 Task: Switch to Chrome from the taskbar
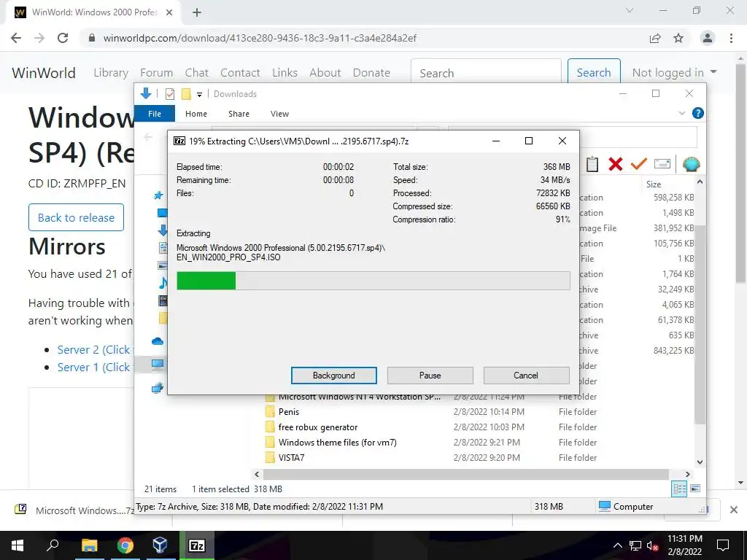pos(125,545)
